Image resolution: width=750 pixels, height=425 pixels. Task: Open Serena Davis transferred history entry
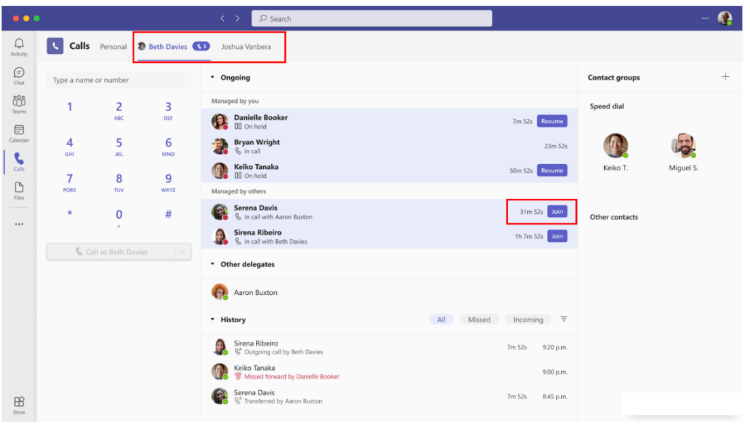[x=389, y=396]
